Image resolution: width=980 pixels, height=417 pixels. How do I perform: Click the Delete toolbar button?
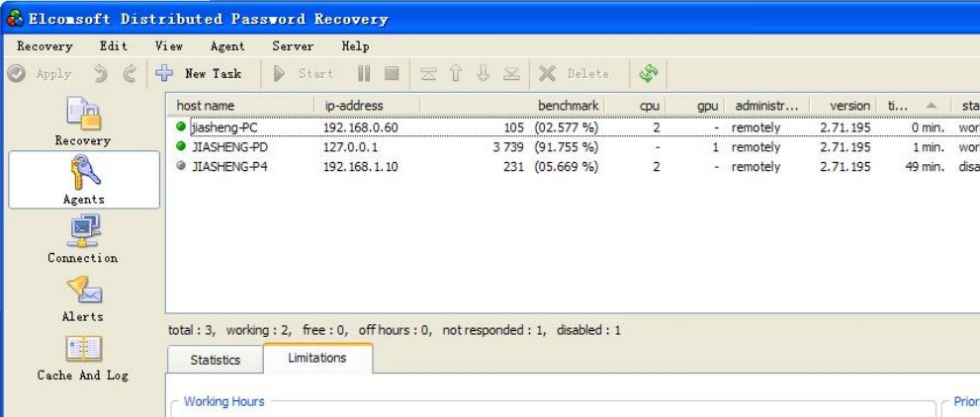(x=574, y=74)
